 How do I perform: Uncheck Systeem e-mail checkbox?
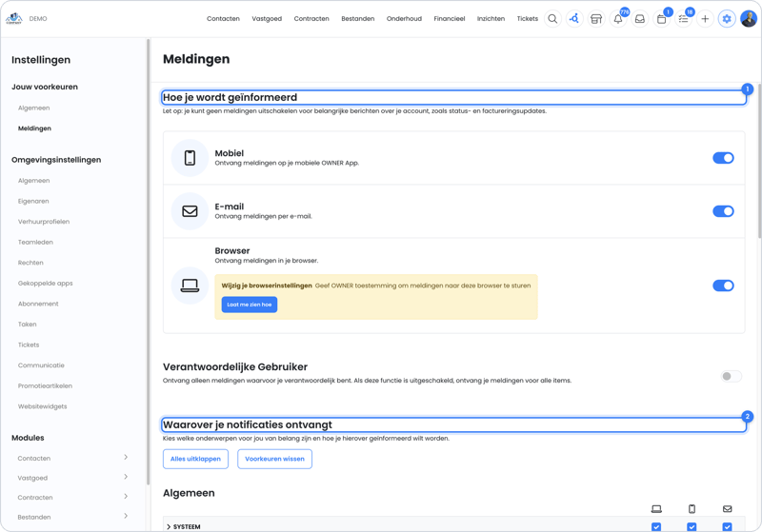pos(727,526)
